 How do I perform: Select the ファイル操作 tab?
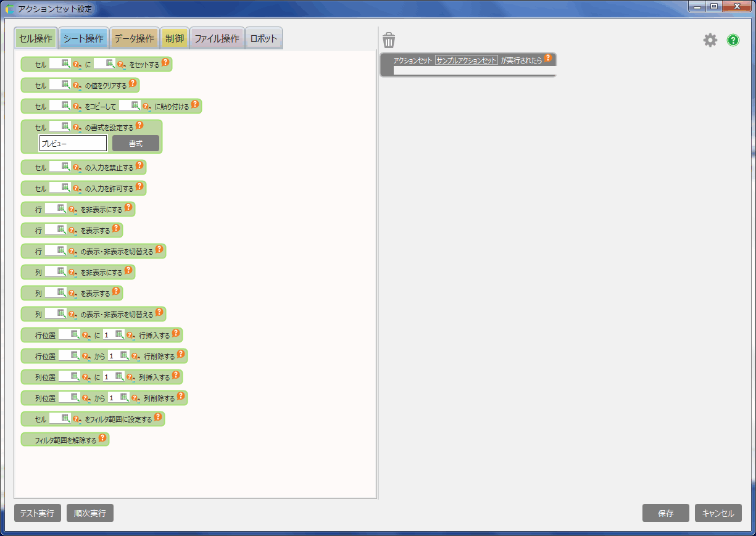[217, 38]
